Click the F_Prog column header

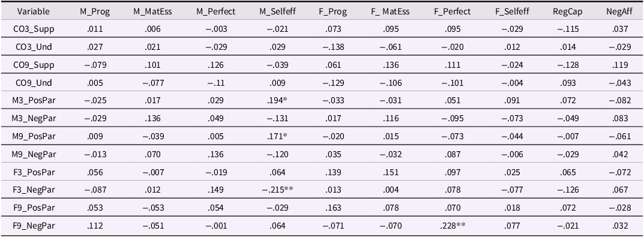(333, 11)
